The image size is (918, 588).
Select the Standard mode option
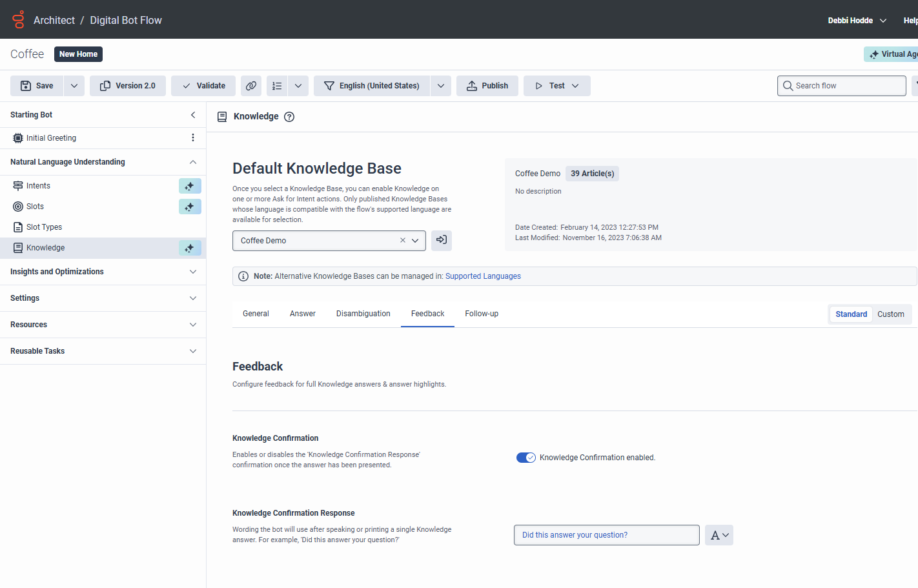coord(852,314)
